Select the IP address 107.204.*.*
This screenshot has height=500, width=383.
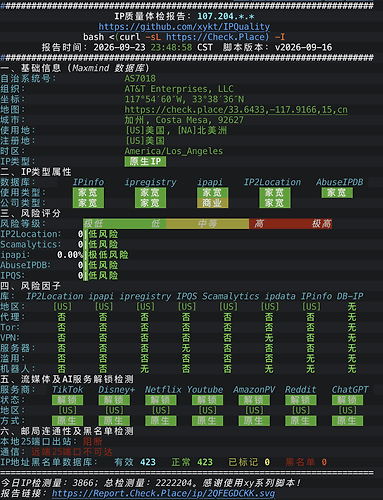pos(226,16)
